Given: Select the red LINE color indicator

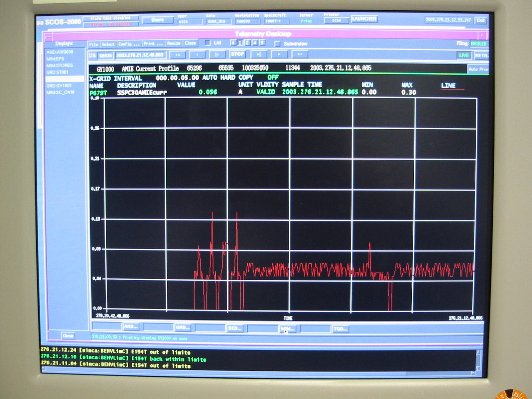Looking at the screenshot, I should (448, 86).
